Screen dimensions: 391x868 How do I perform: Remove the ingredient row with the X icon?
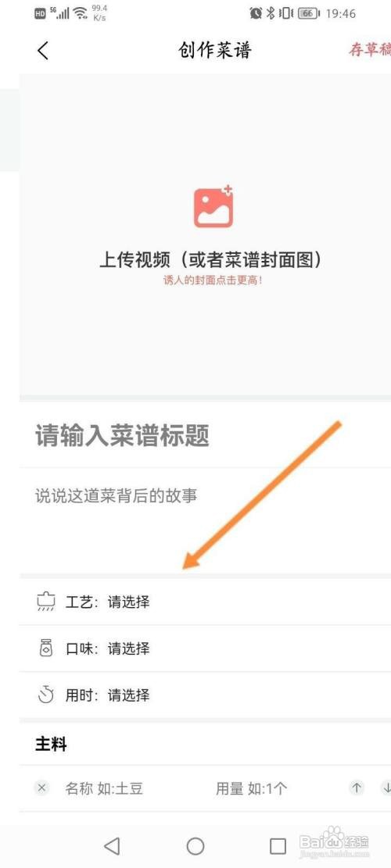41,788
